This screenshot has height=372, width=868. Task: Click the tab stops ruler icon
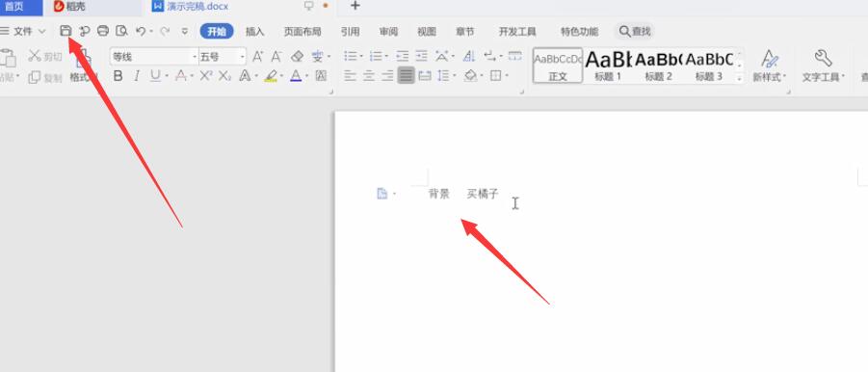514,56
